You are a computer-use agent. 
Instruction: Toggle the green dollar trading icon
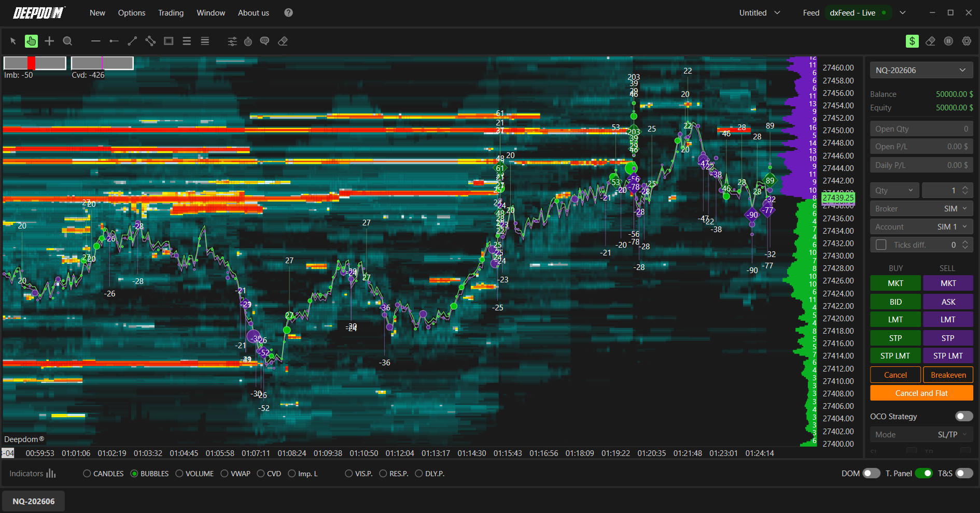tap(912, 41)
